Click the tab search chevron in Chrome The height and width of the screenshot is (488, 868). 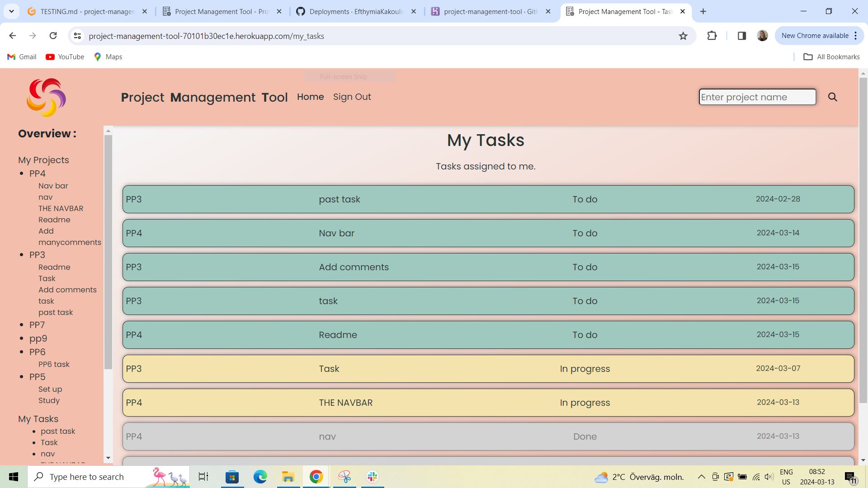point(11,11)
